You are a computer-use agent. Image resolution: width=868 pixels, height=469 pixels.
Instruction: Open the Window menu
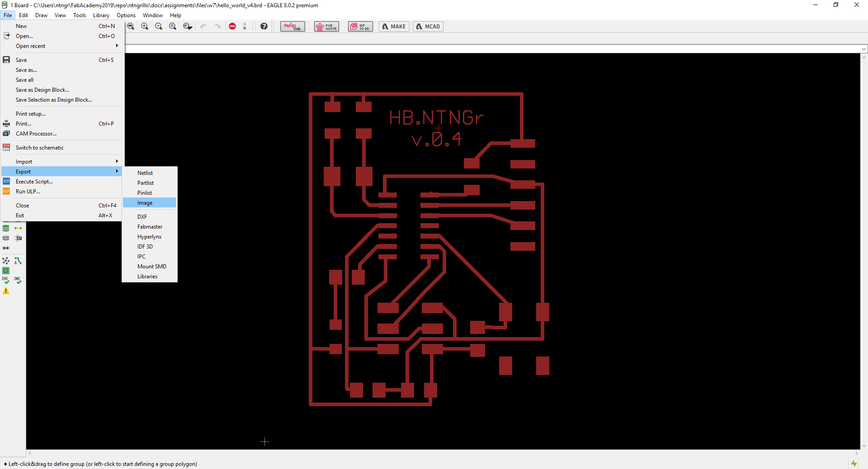pos(153,15)
